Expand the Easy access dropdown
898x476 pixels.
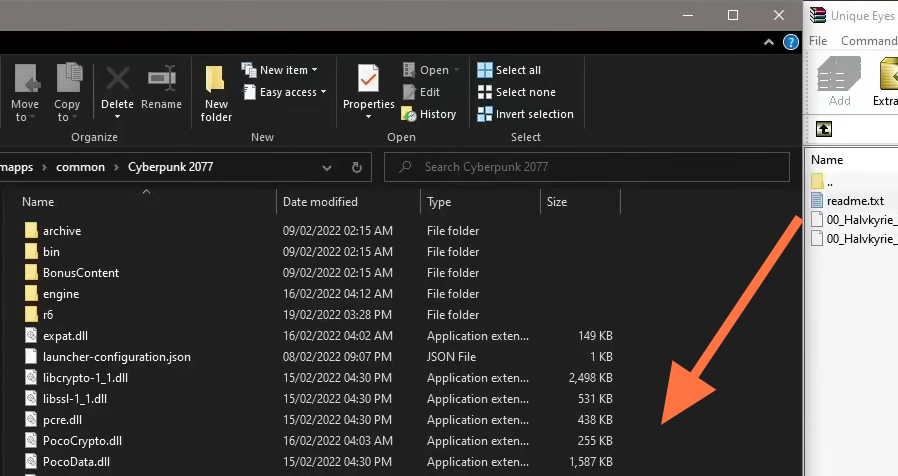click(x=323, y=92)
